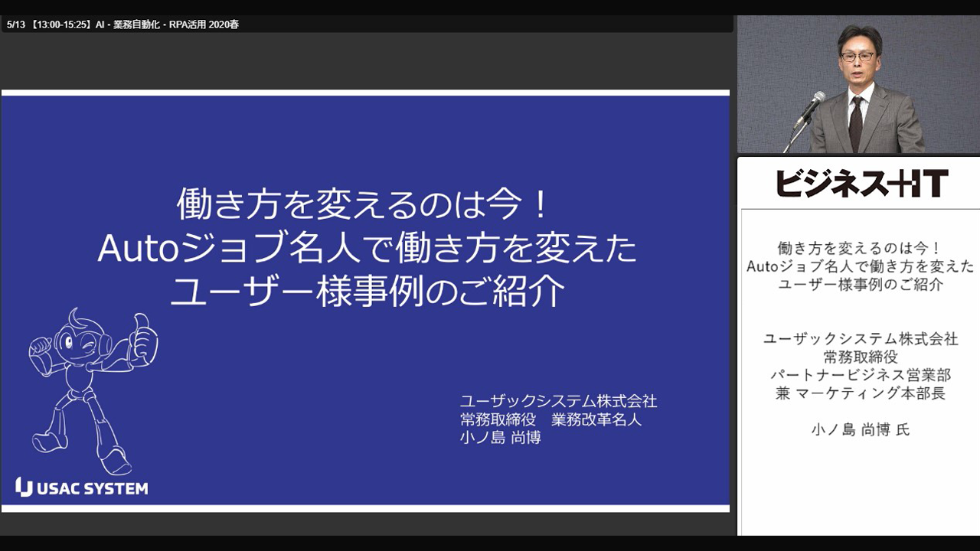Click the webinar title bar text at top
The height and width of the screenshot is (551, 980).
coord(122,24)
